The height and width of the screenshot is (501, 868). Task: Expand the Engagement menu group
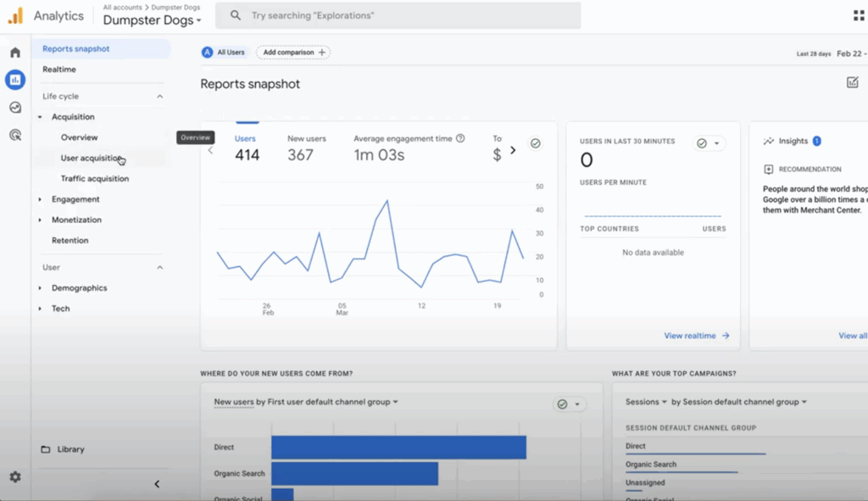pyautogui.click(x=75, y=199)
